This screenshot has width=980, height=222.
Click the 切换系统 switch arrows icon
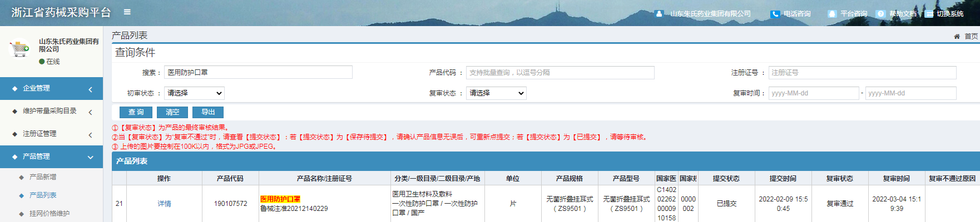(929, 14)
